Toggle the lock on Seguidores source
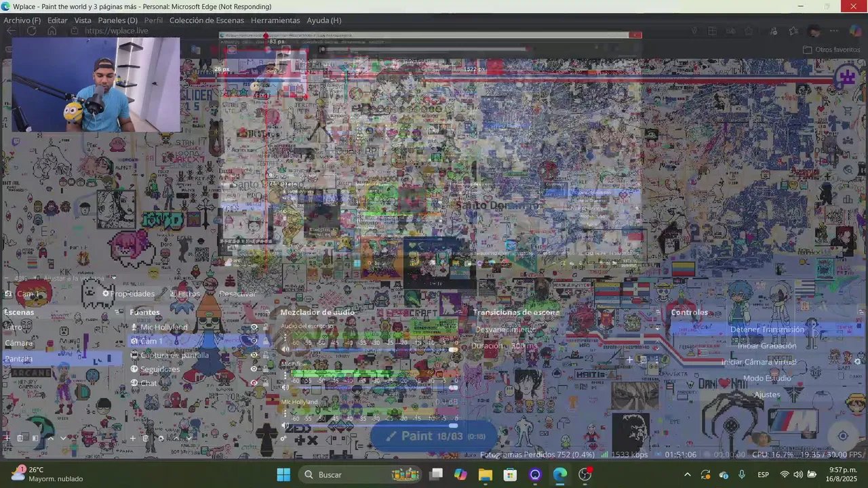 point(266,369)
